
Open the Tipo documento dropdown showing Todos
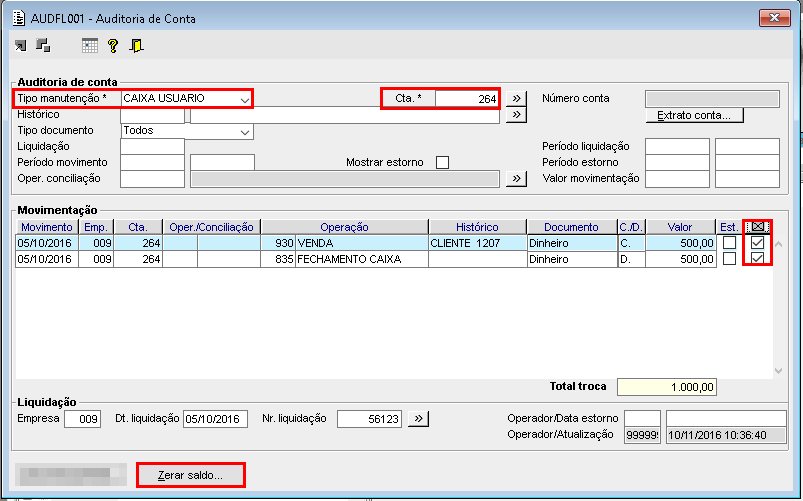245,131
